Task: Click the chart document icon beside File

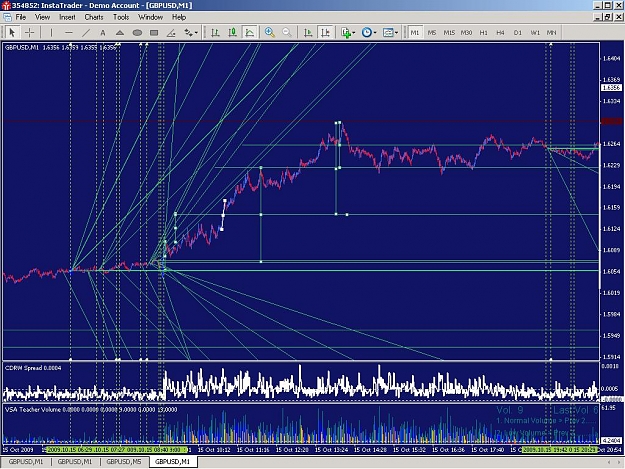Action: [7, 17]
